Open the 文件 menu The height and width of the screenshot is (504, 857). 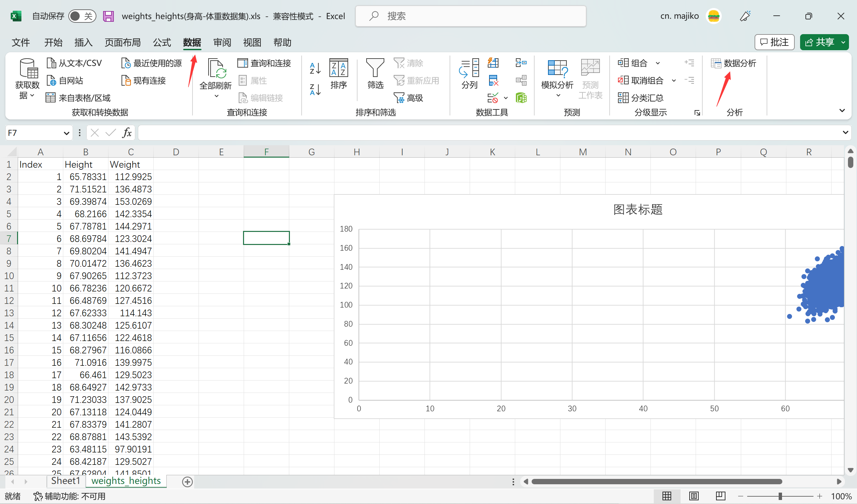click(x=21, y=43)
